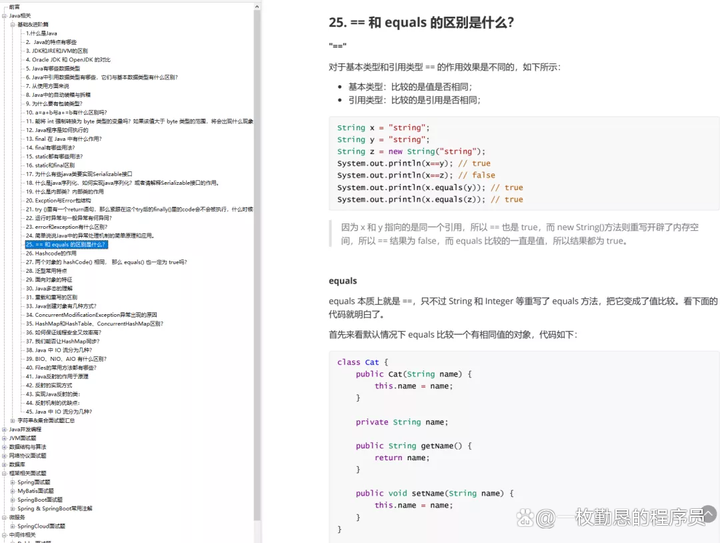Screen dimensions: 720x543
Task: Open topic 1 什么是Java
Action: coord(41,33)
